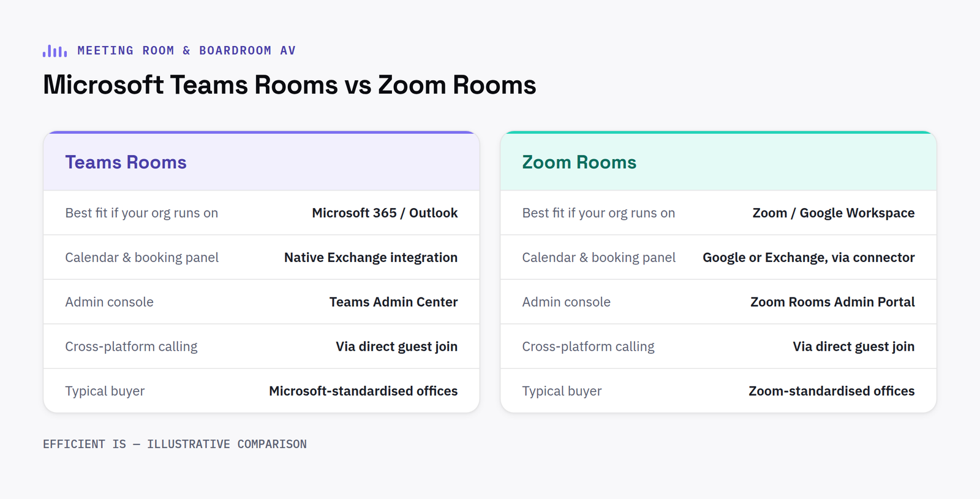
Task: Click 'Google or Exchange, via connector' value
Action: 809,258
